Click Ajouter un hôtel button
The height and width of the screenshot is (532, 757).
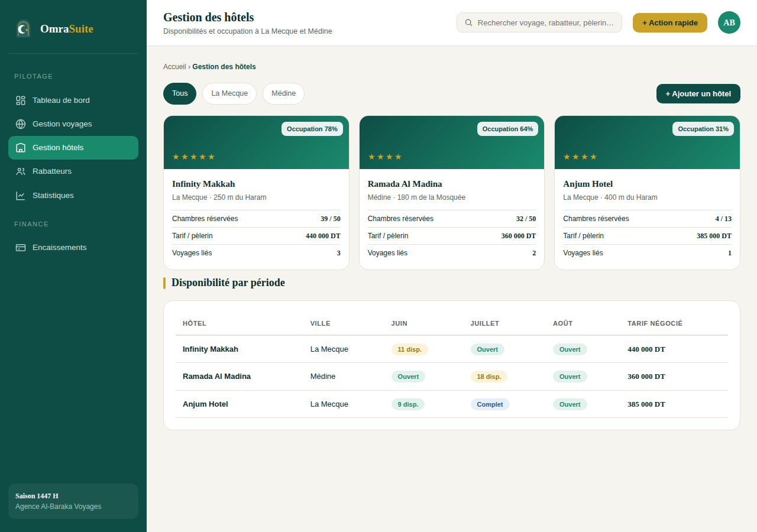click(x=698, y=93)
